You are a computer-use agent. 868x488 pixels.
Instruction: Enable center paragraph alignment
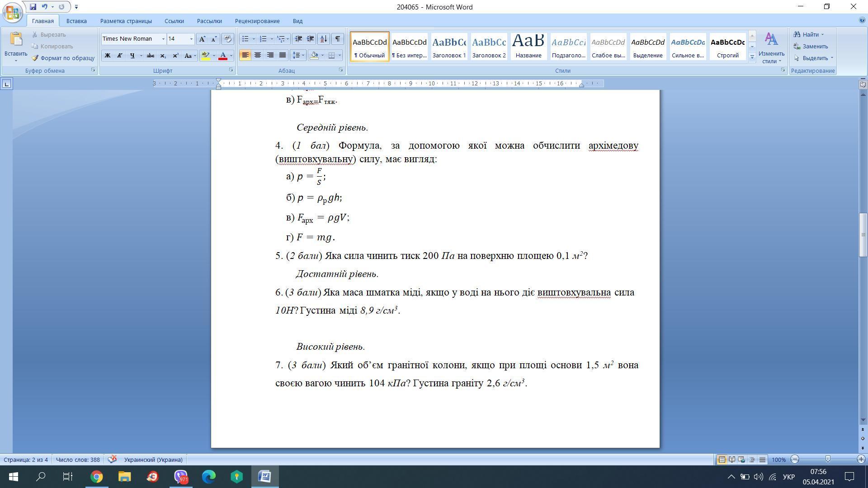(258, 55)
